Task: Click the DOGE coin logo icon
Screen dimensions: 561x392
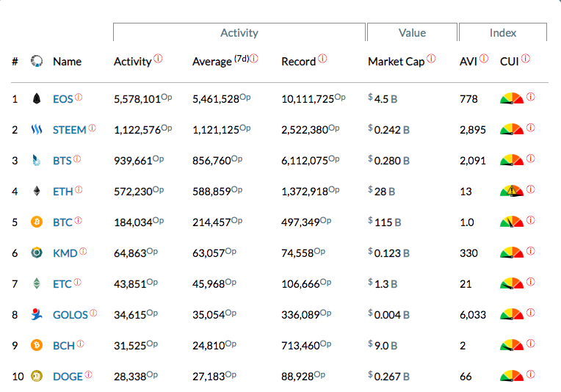Action: (x=37, y=377)
